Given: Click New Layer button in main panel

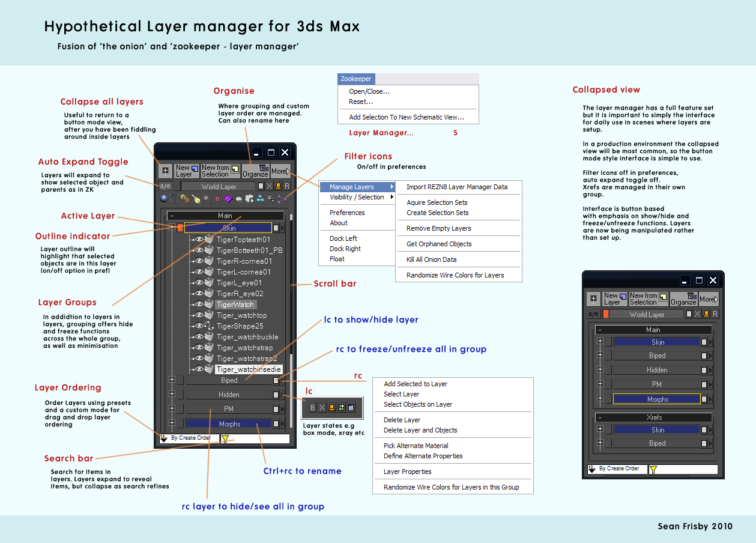Looking at the screenshot, I should pos(187,171).
